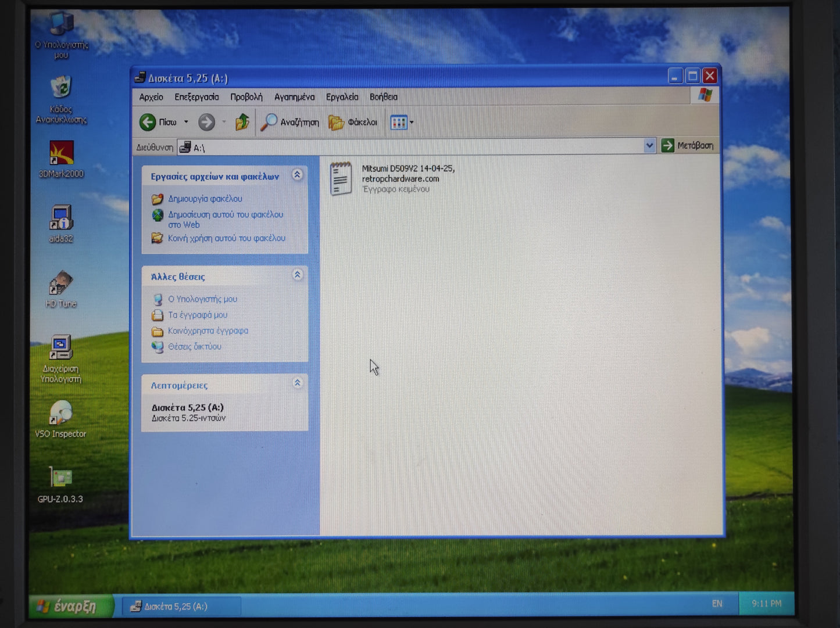
Task: Open Search with the magnifier icon
Action: point(269,122)
